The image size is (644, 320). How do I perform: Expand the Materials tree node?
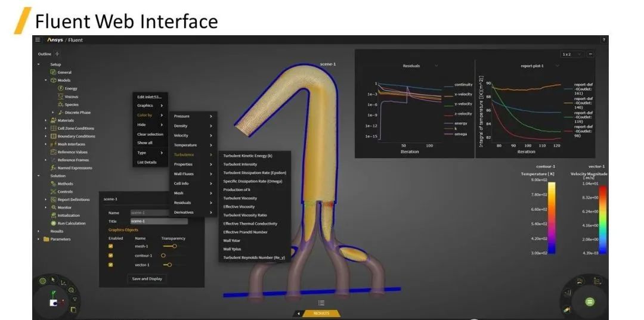coord(45,120)
